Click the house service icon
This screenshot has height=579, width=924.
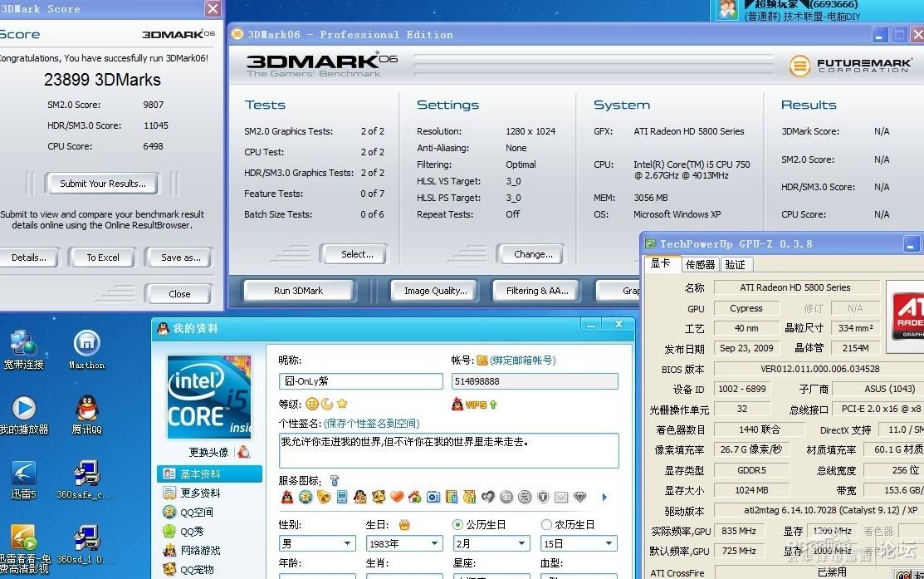(415, 497)
